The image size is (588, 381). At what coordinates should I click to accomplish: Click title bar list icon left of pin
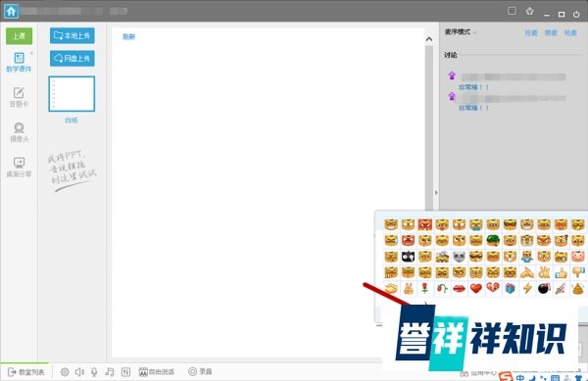pos(512,11)
